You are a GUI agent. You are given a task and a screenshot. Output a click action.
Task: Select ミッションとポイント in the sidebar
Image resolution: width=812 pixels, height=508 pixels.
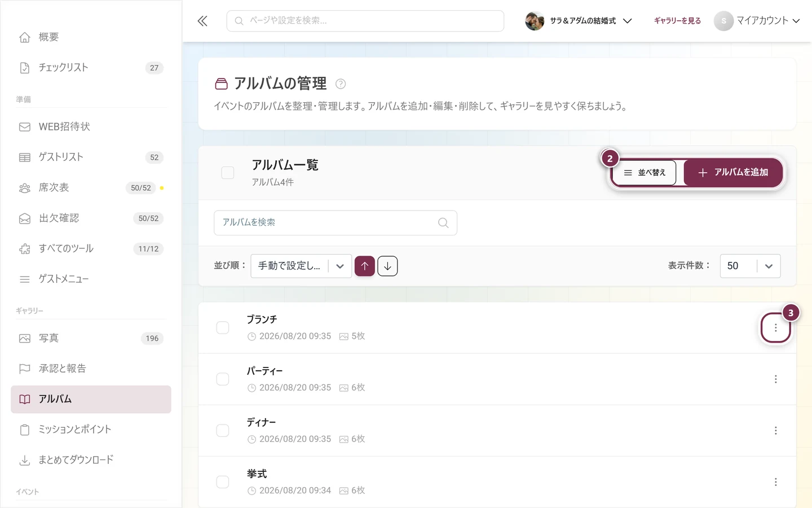(91, 430)
